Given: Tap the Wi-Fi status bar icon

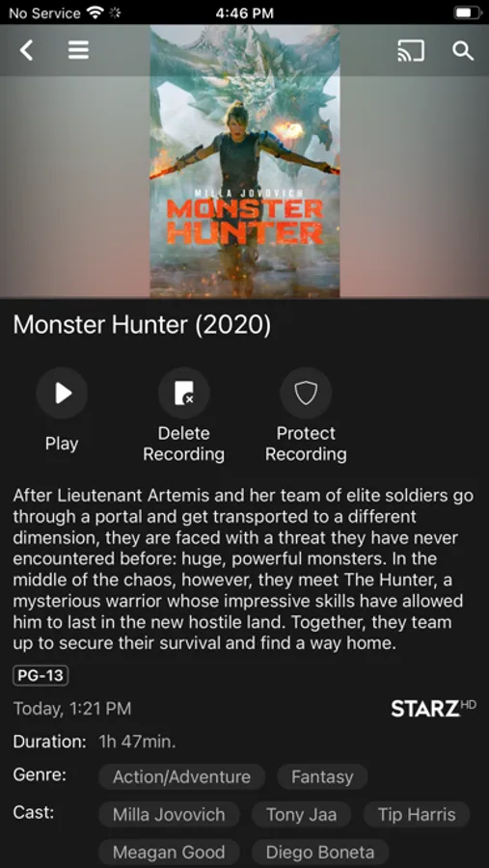Looking at the screenshot, I should coord(96,13).
